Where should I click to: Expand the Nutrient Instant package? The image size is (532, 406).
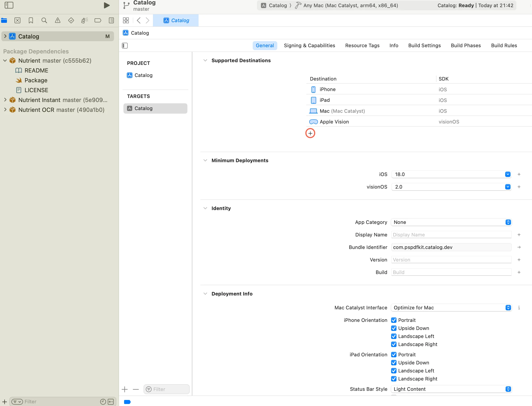coord(5,100)
